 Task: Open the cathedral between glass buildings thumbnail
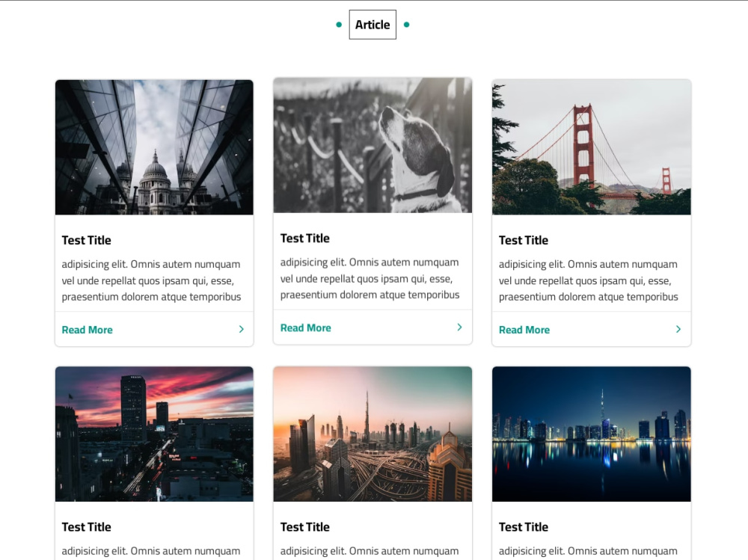pyautogui.click(x=154, y=147)
